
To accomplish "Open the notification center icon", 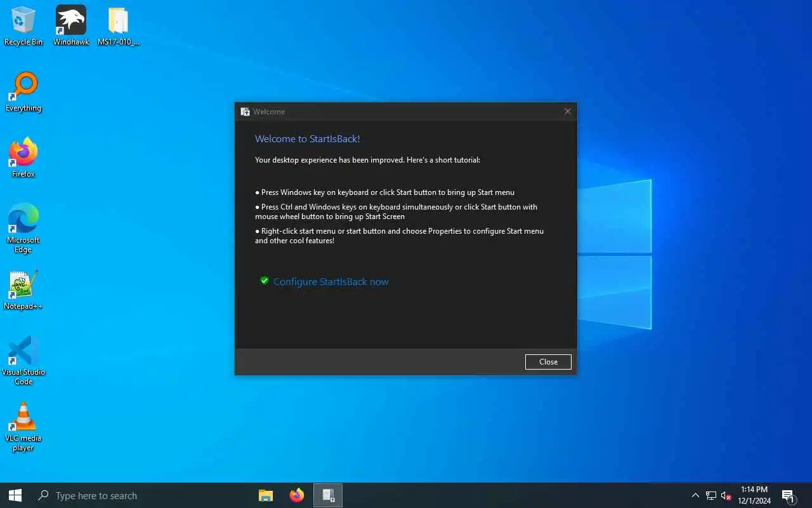I will point(789,495).
